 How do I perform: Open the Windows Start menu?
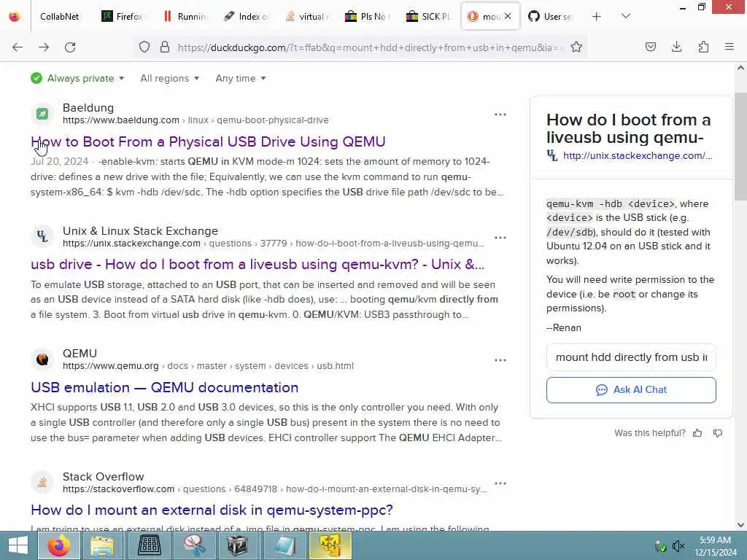pos(18,545)
